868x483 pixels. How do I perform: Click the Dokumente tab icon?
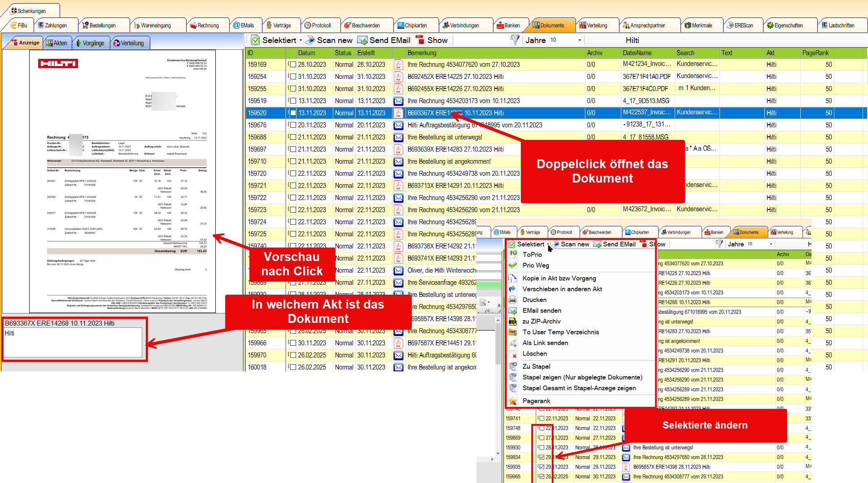pos(536,26)
